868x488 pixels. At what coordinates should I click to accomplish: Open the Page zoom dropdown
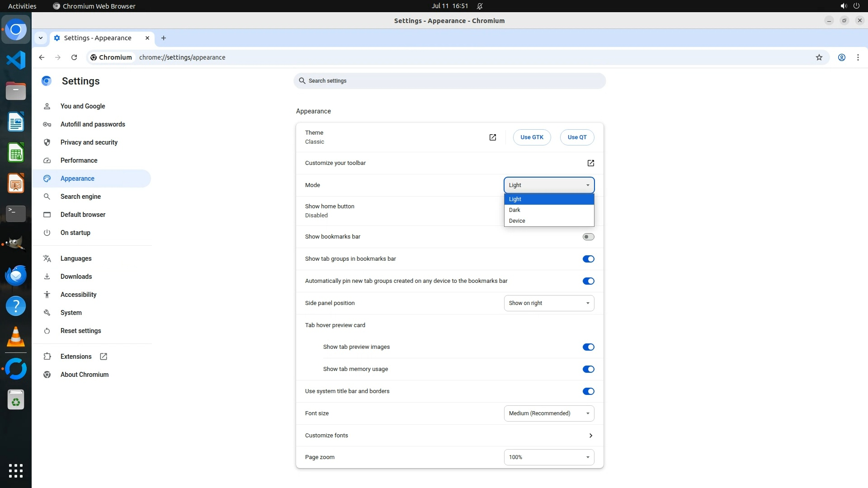[x=549, y=457]
